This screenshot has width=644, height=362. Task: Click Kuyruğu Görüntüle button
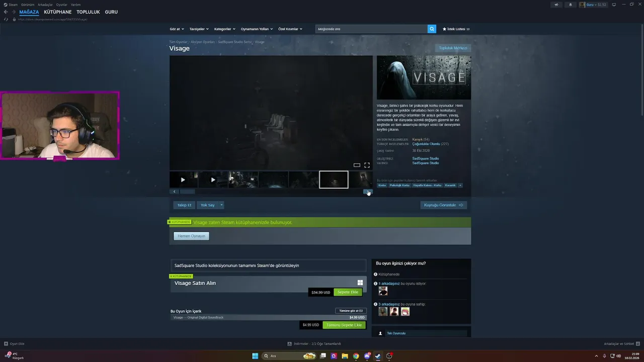coord(443,205)
